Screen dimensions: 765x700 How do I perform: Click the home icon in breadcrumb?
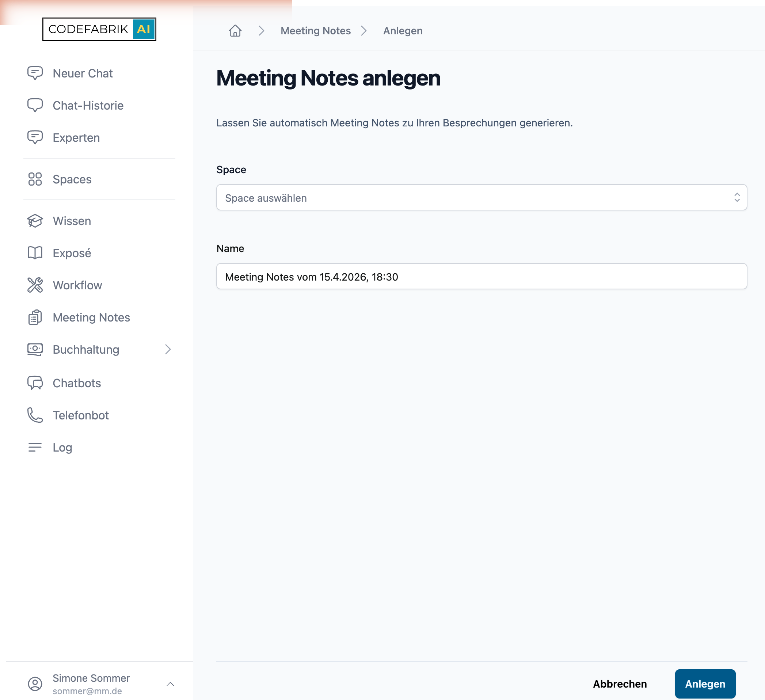235,31
